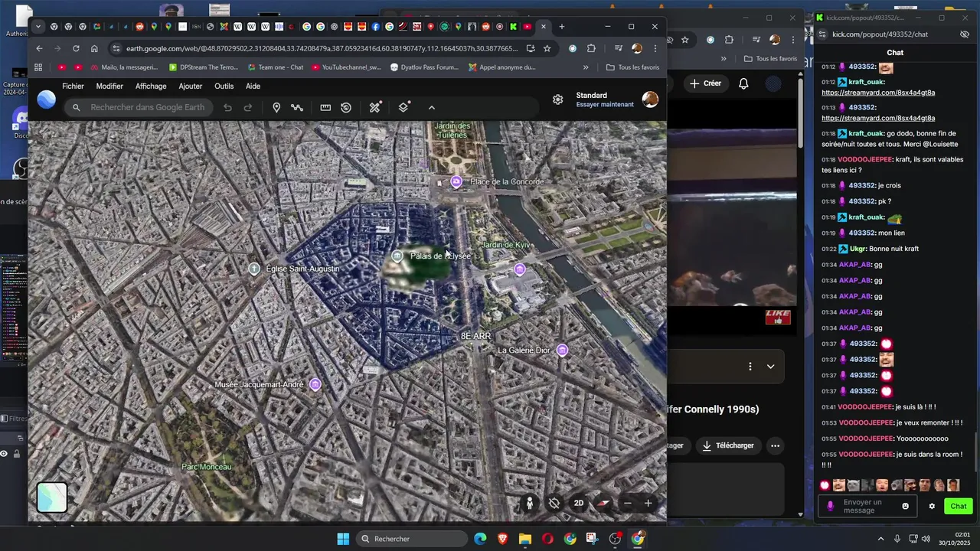
Task: Open the map layers icon
Action: pos(403,107)
